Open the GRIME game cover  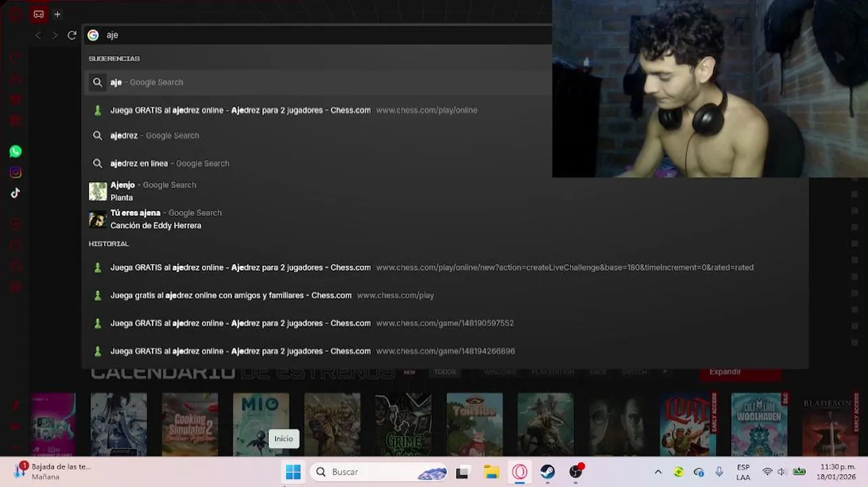(404, 425)
